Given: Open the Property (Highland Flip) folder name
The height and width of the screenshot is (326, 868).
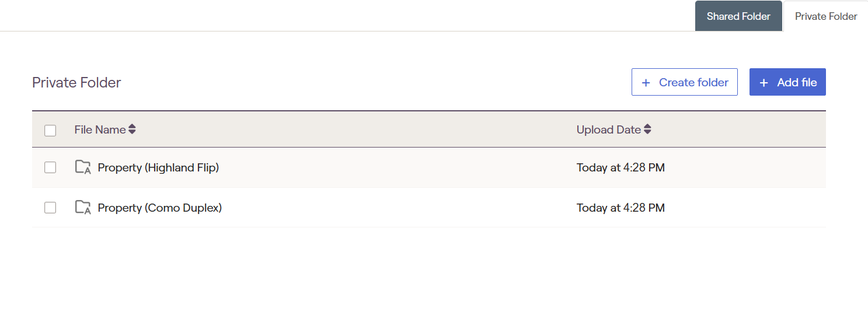Looking at the screenshot, I should tap(158, 168).
